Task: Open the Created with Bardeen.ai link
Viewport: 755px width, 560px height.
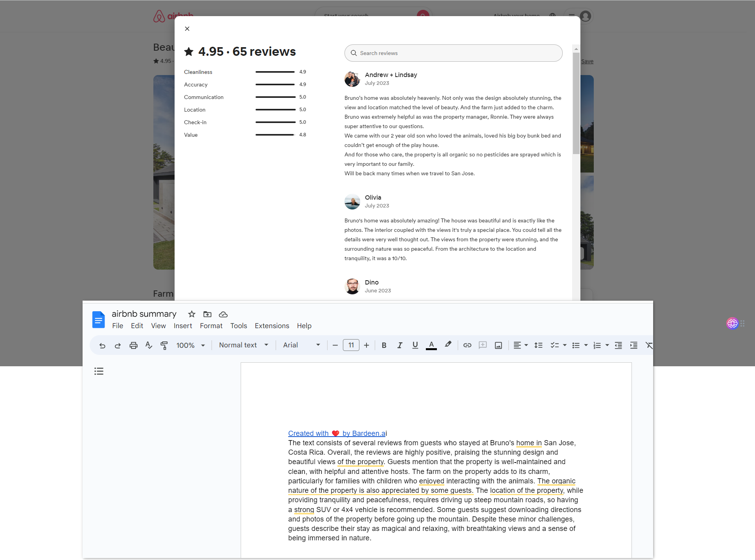Action: point(337,433)
